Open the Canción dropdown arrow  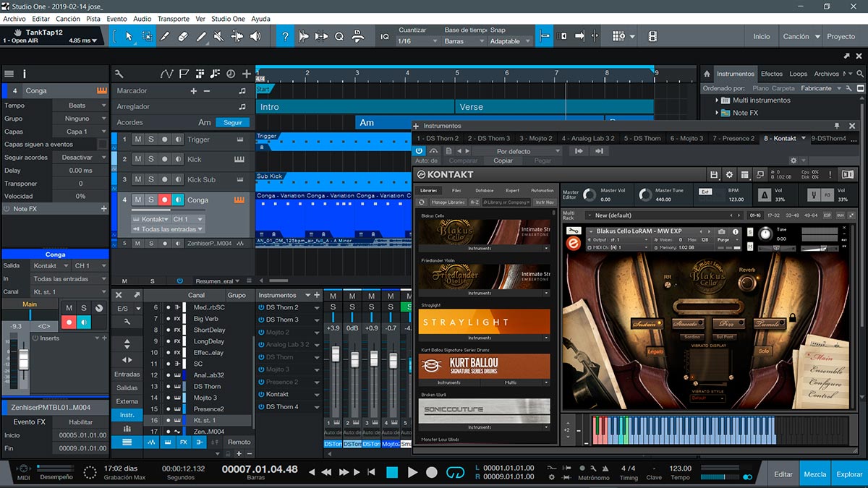(818, 36)
